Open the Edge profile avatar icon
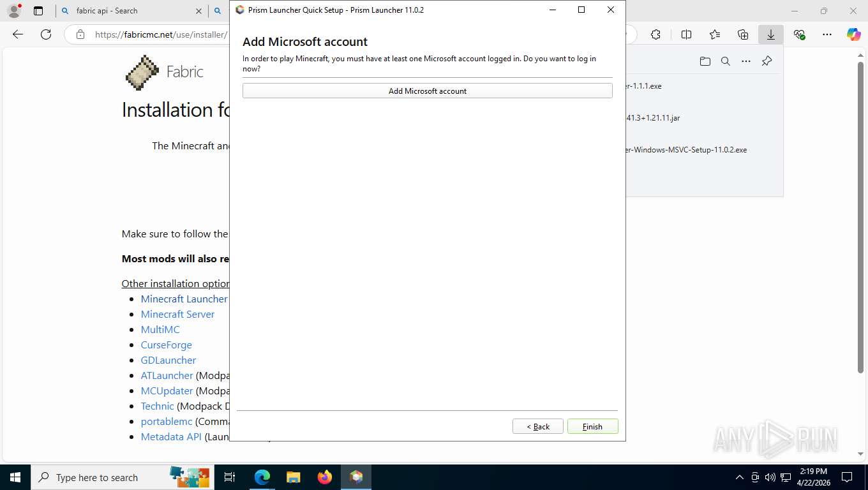Screen dimensions: 868x490 [14, 11]
